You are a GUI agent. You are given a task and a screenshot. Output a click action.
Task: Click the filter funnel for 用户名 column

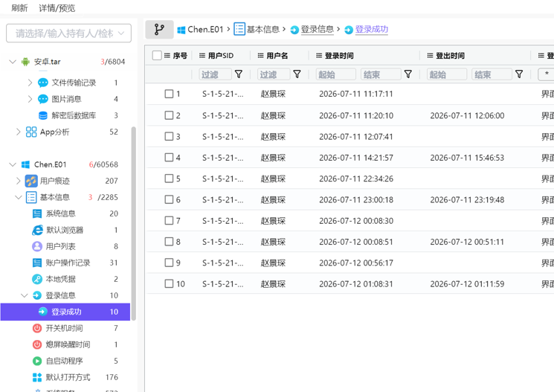pyautogui.click(x=297, y=74)
